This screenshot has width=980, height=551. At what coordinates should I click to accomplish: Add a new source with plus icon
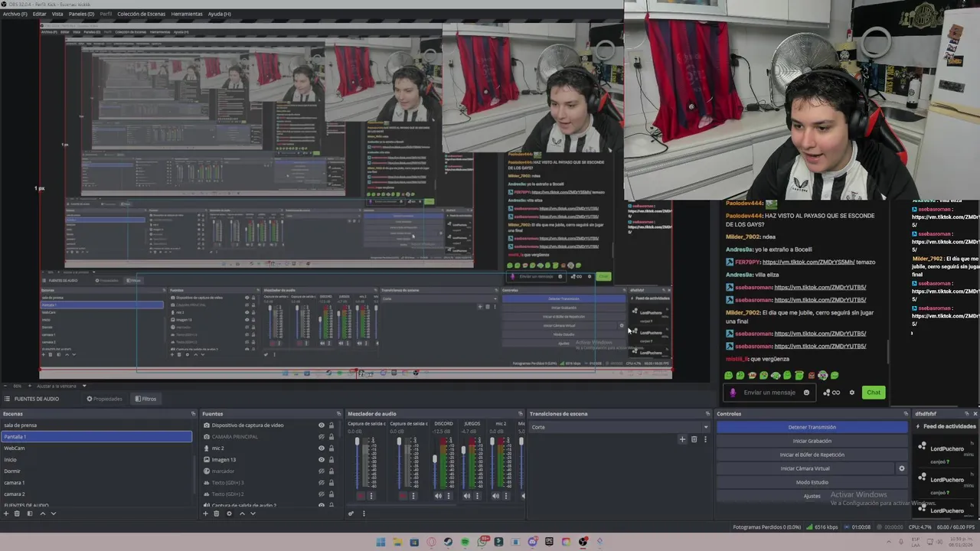pos(205,513)
